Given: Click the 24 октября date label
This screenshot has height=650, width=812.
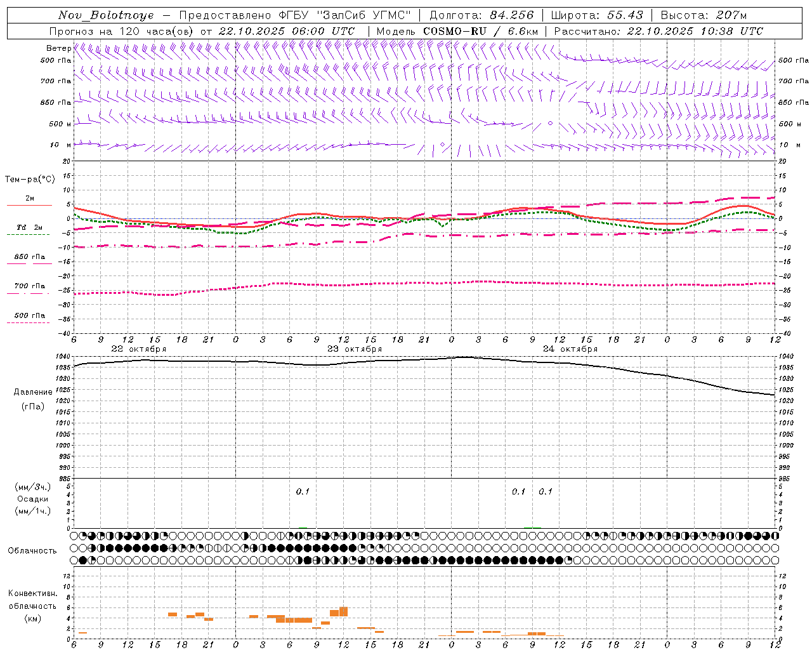Looking at the screenshot, I should point(570,349).
